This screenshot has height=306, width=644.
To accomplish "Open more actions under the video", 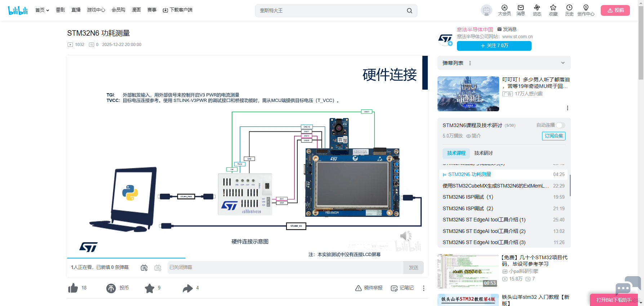I will (424, 288).
